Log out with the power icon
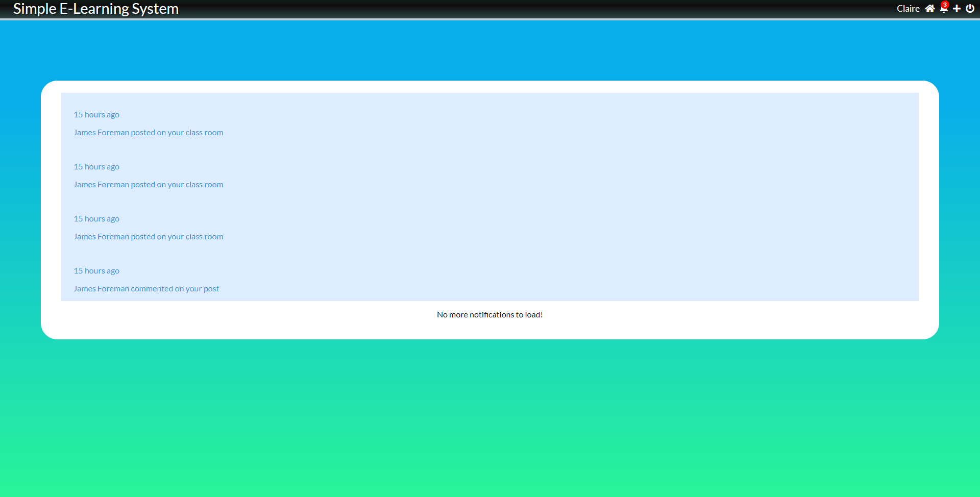980x497 pixels. click(x=970, y=9)
